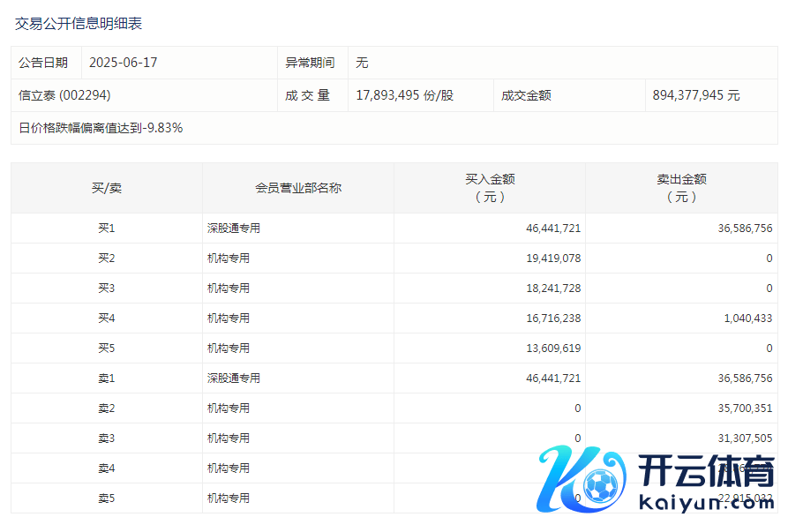This screenshot has width=788, height=532.
Task: Select the 卖出金额 column header
Action: [x=681, y=188]
